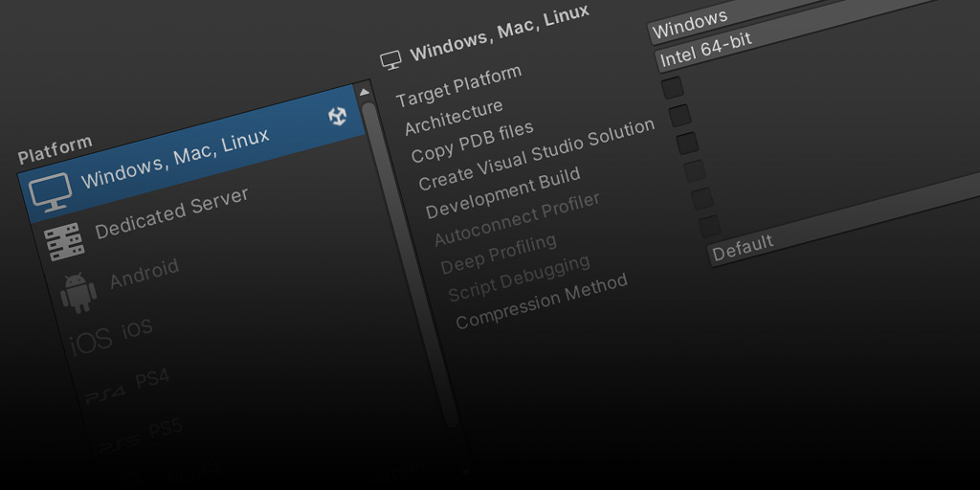Click the platform list scroll-up arrow
The image size is (980, 490).
(x=364, y=93)
